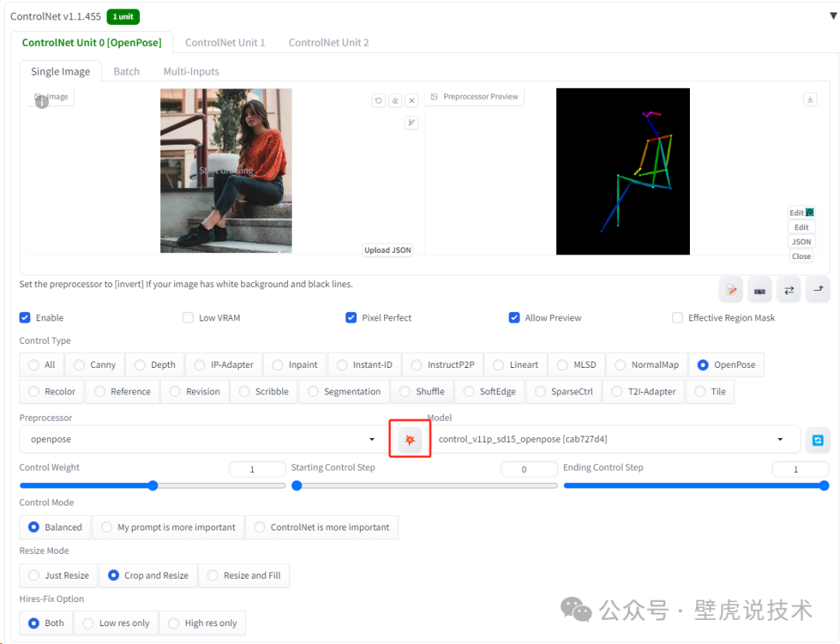Viewport: 840px width, 644px height.
Task: Click the info circle icon on the Image label
Action: point(42,101)
